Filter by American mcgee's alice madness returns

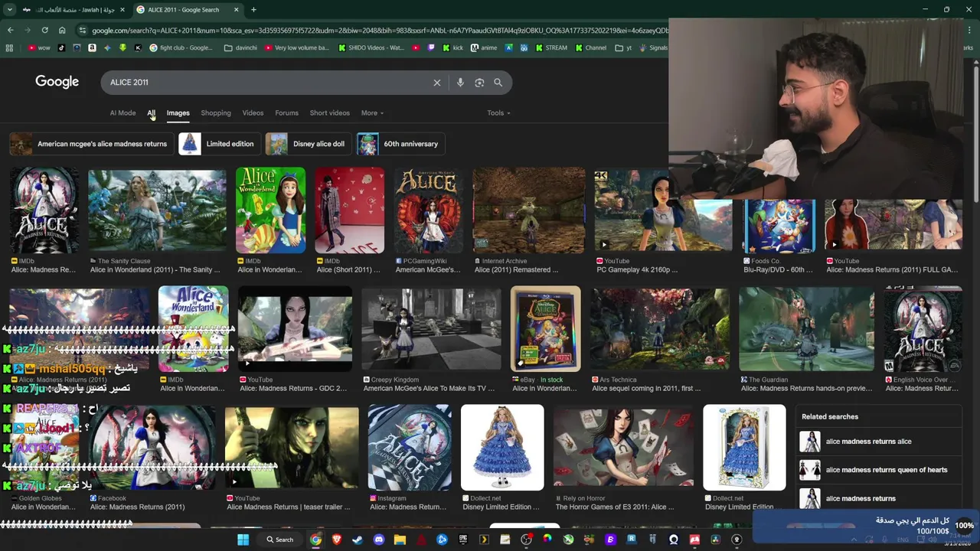pos(91,144)
